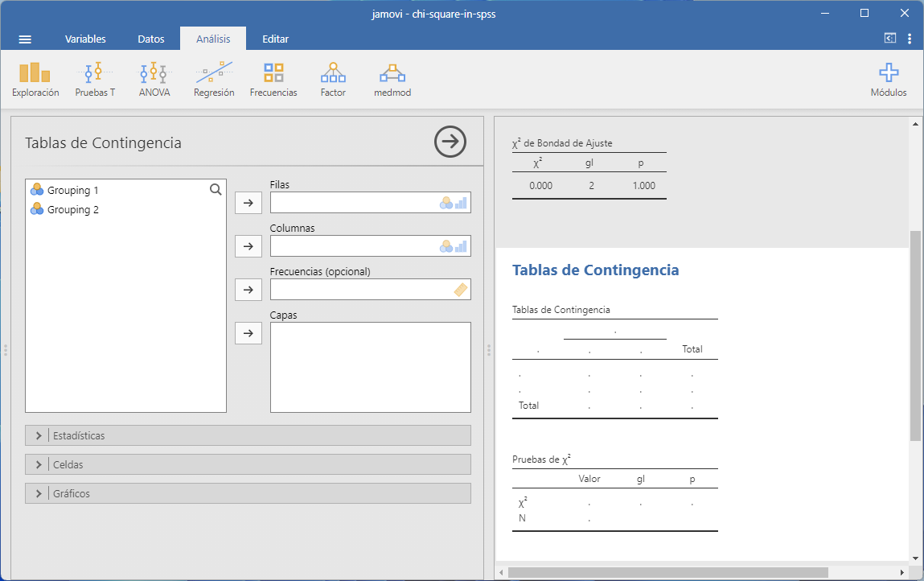Open the Pruebas T menu

tap(95, 80)
